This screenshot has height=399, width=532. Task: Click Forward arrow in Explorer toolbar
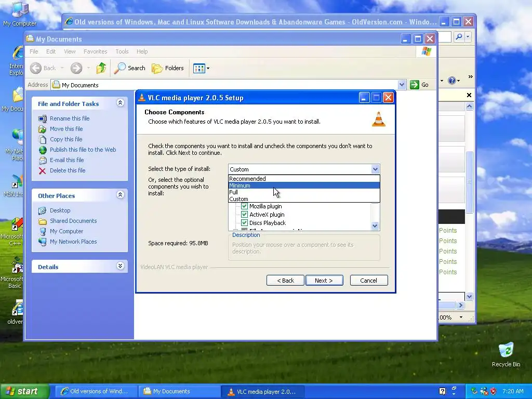(x=76, y=68)
